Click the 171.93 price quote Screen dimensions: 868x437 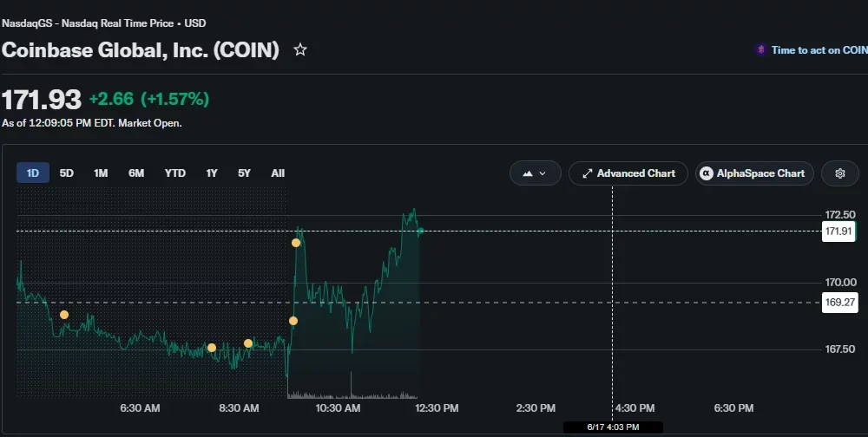(x=42, y=100)
